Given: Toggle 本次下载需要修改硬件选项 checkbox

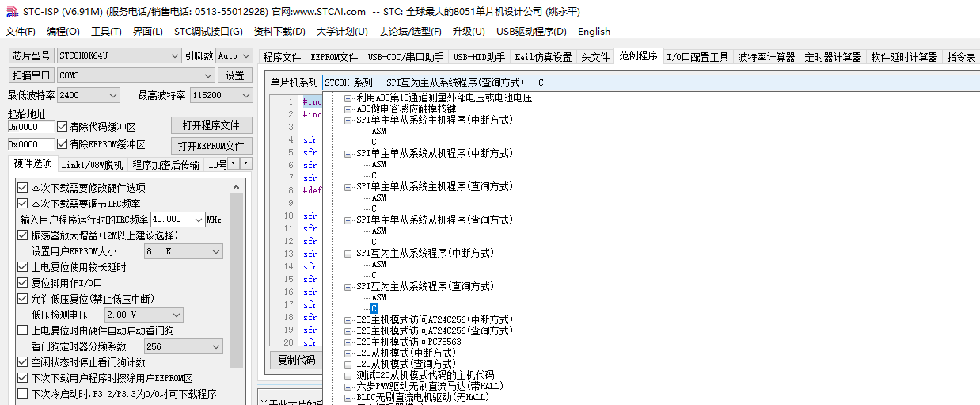Looking at the screenshot, I should tap(23, 188).
